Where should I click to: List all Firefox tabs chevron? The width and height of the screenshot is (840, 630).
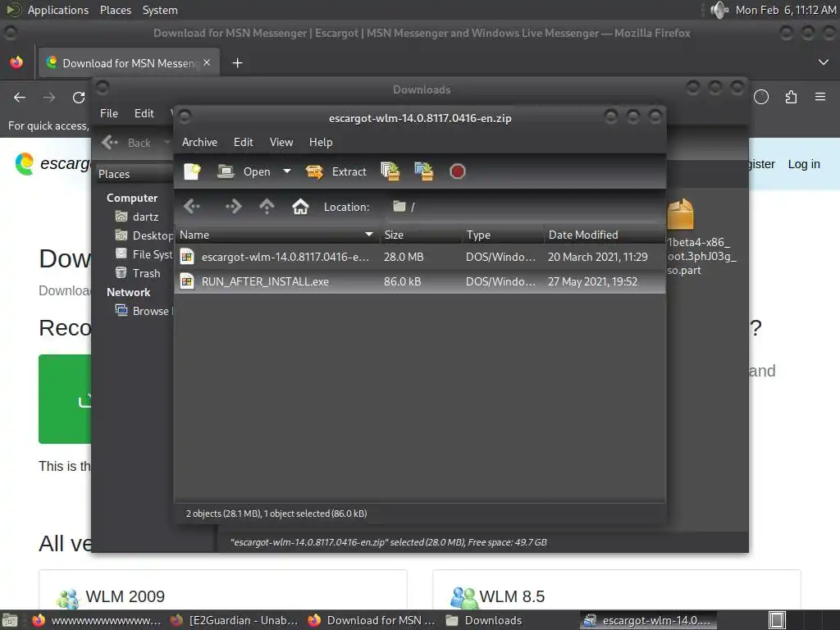click(x=824, y=62)
